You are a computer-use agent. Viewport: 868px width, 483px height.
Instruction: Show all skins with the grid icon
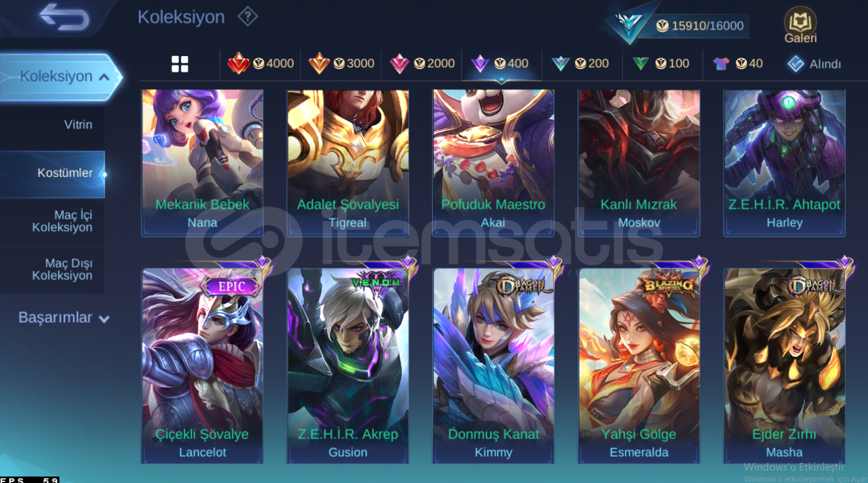(x=180, y=64)
